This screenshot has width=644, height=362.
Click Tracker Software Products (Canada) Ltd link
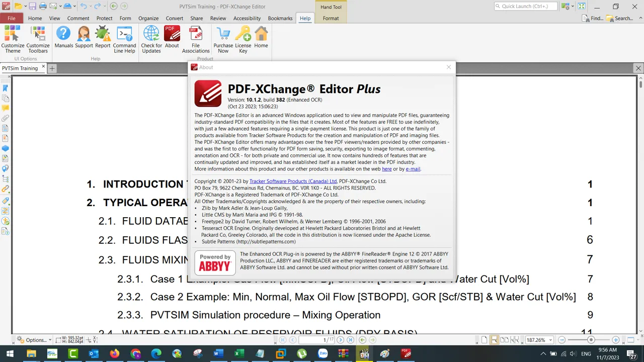tap(293, 181)
